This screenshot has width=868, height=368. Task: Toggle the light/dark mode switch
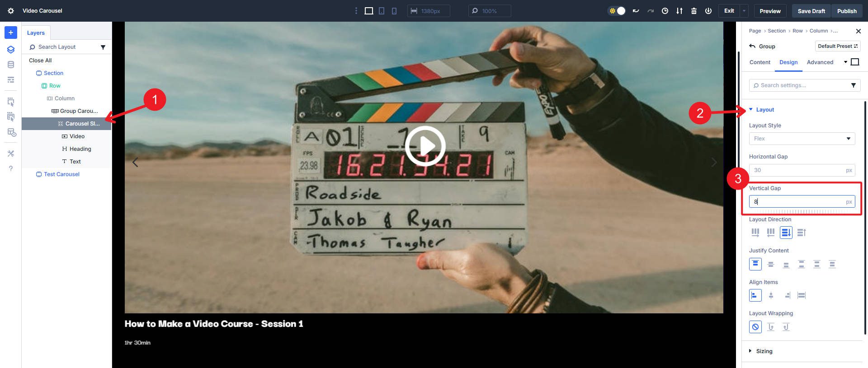[617, 11]
